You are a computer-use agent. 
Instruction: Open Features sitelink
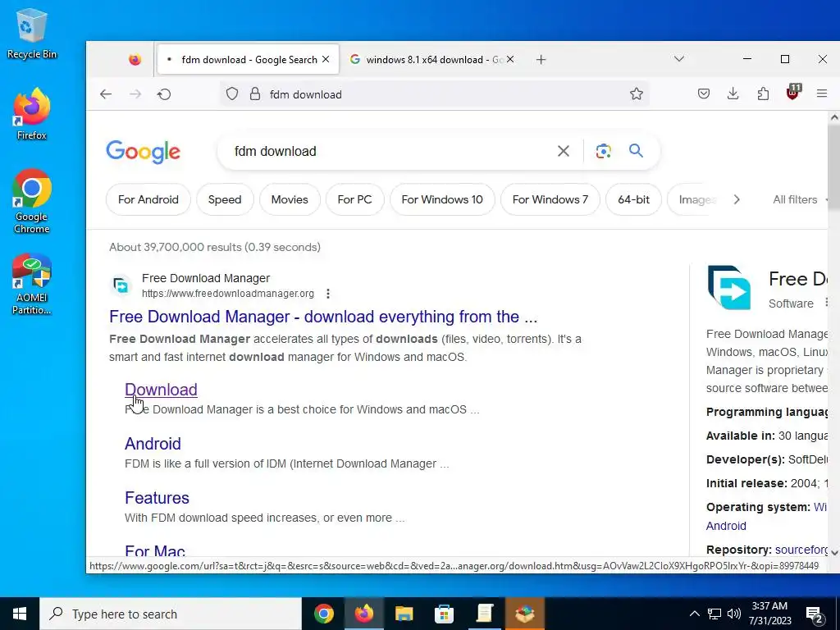pyautogui.click(x=157, y=498)
